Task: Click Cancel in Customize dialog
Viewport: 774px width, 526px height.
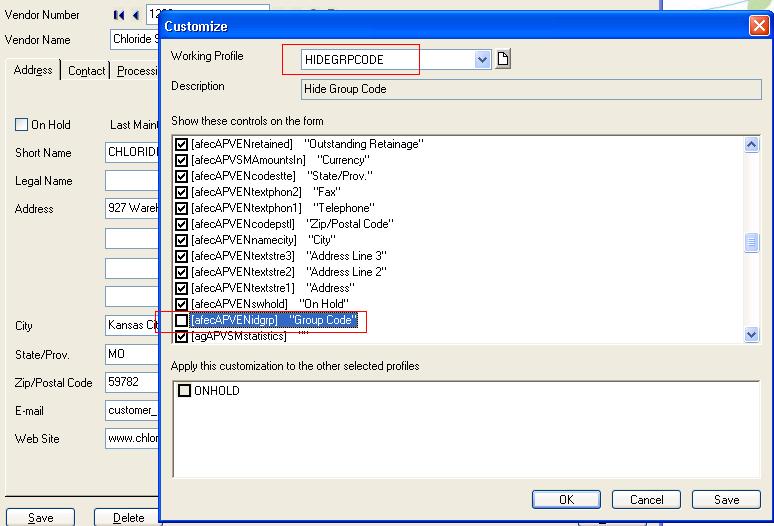Action: point(646,499)
